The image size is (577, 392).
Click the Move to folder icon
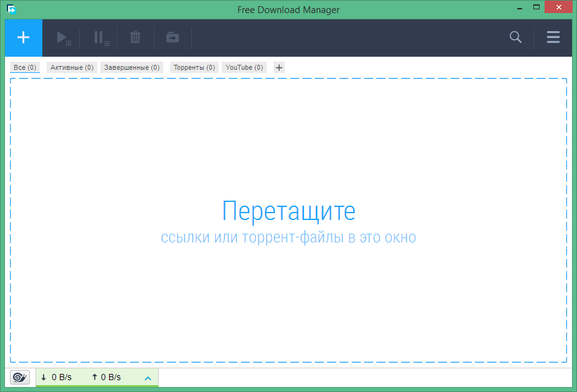point(172,37)
